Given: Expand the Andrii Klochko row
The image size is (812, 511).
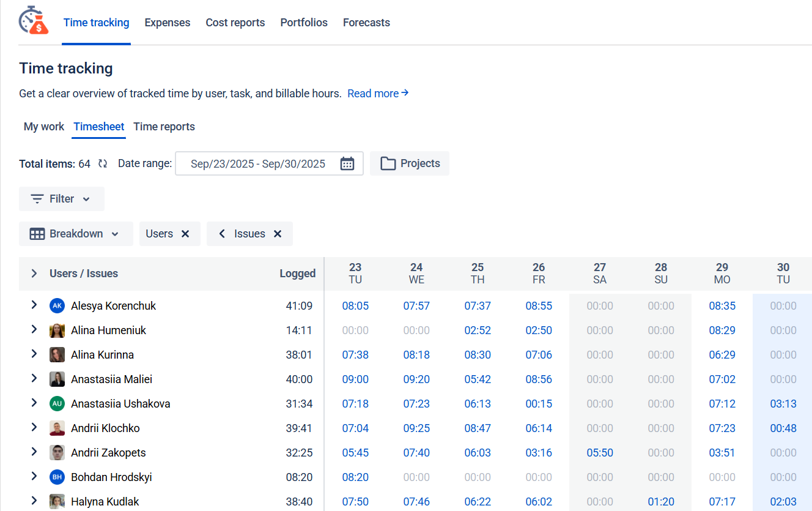Looking at the screenshot, I should pyautogui.click(x=34, y=428).
